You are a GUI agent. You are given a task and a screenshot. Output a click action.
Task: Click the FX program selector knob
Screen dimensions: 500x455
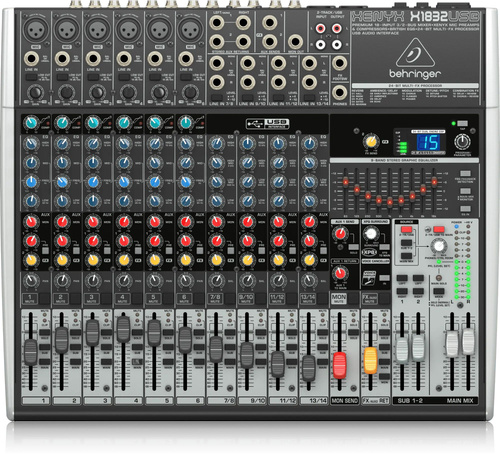462,142
